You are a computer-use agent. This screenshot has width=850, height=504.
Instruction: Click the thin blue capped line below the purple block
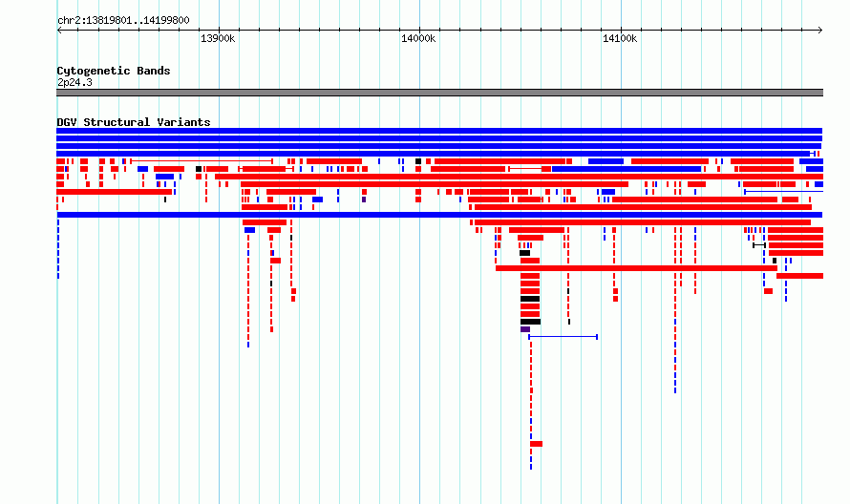(563, 337)
